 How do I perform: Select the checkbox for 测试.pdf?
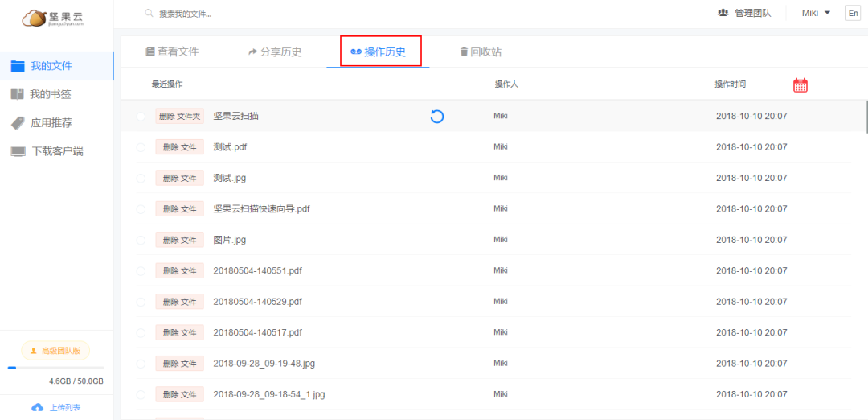tap(141, 147)
